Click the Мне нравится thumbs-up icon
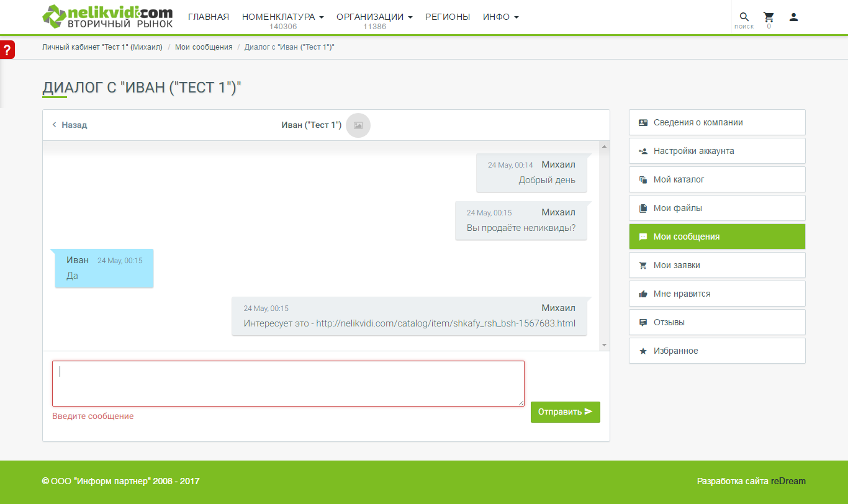 pyautogui.click(x=643, y=294)
